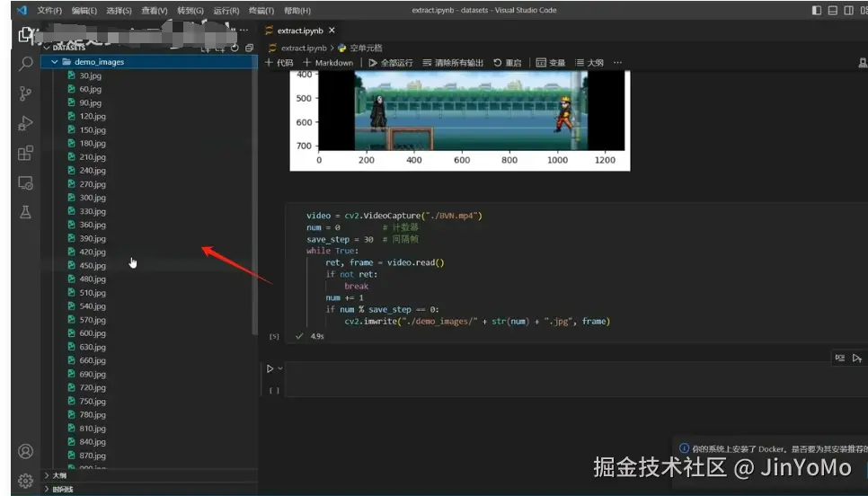Toggle the bottom panel layout
868x496 pixels.
coord(833,10)
